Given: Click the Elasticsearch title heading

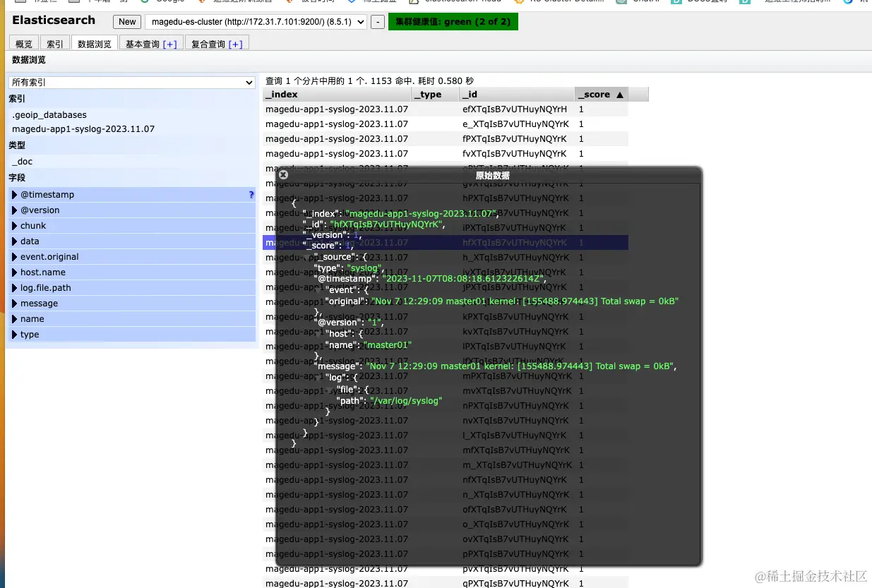Looking at the screenshot, I should point(54,20).
